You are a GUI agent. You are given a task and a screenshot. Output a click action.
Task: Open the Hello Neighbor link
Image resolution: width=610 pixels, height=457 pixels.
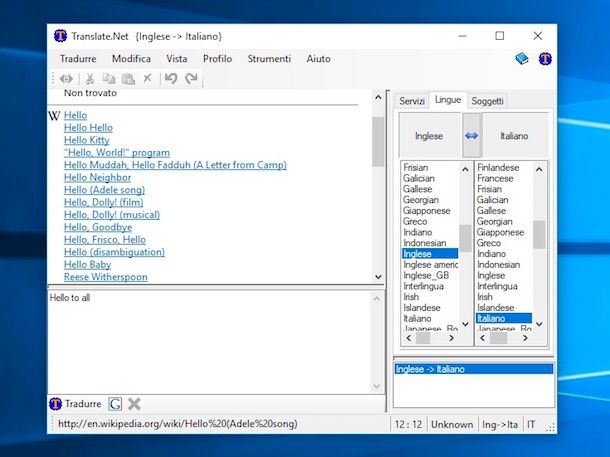point(97,177)
